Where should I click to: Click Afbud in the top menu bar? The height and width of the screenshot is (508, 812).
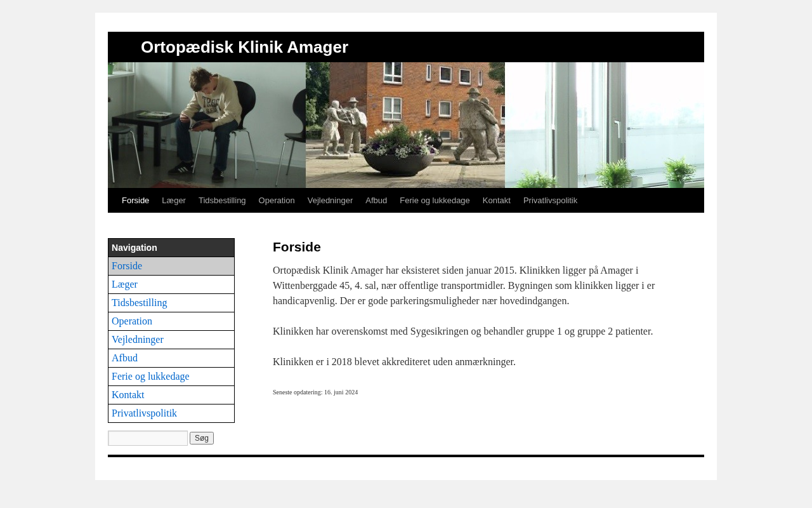click(376, 201)
